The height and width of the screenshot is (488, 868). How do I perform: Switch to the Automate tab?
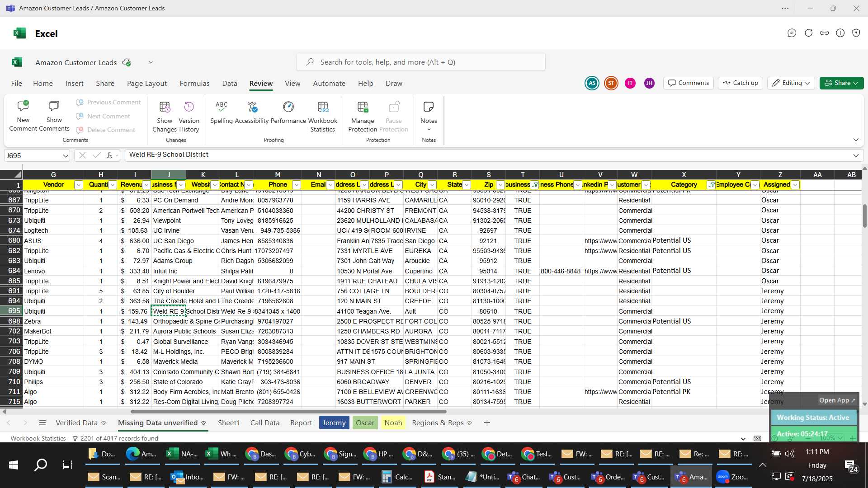click(x=329, y=84)
